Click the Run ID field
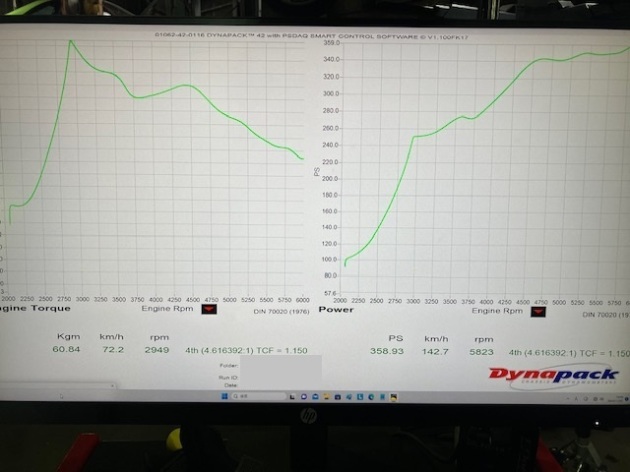This screenshot has height=472, width=630. [280, 375]
